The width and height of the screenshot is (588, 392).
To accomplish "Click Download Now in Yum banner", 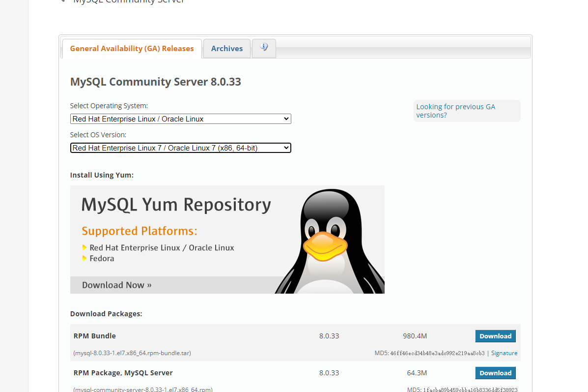I will point(116,285).
